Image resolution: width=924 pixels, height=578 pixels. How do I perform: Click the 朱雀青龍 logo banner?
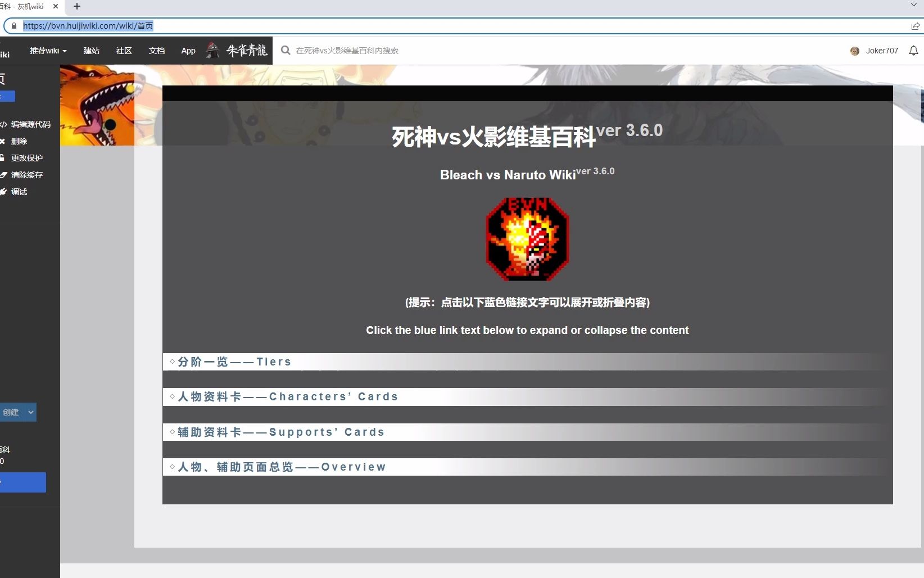[x=237, y=50]
